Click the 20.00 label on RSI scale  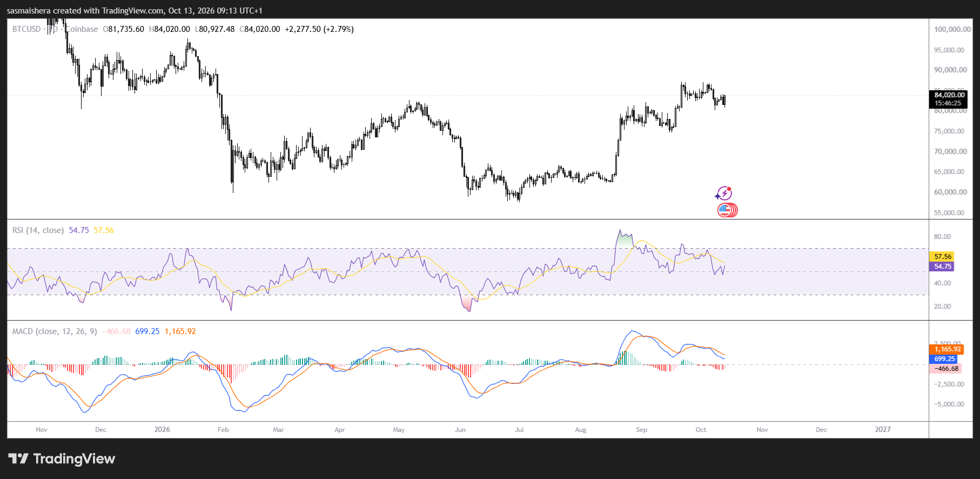[943, 307]
